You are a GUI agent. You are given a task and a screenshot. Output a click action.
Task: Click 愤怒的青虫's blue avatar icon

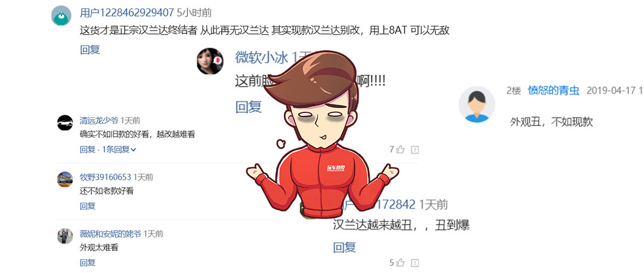pos(476,104)
